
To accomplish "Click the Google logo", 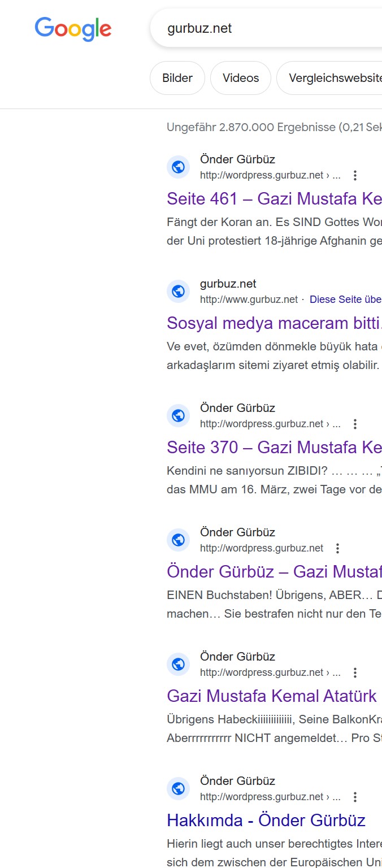I will pyautogui.click(x=73, y=29).
